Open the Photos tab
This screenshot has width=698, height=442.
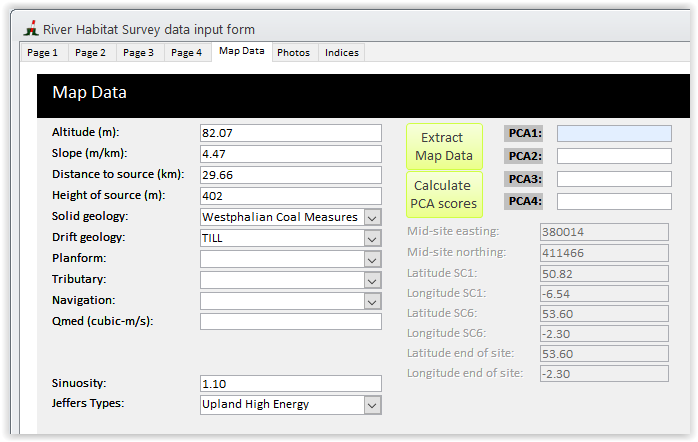(x=293, y=53)
